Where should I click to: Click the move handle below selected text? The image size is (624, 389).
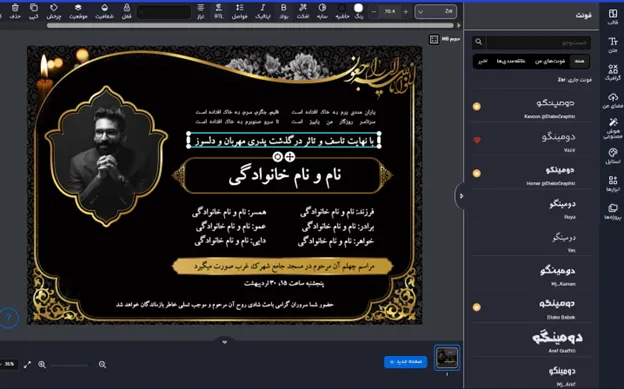click(290, 157)
